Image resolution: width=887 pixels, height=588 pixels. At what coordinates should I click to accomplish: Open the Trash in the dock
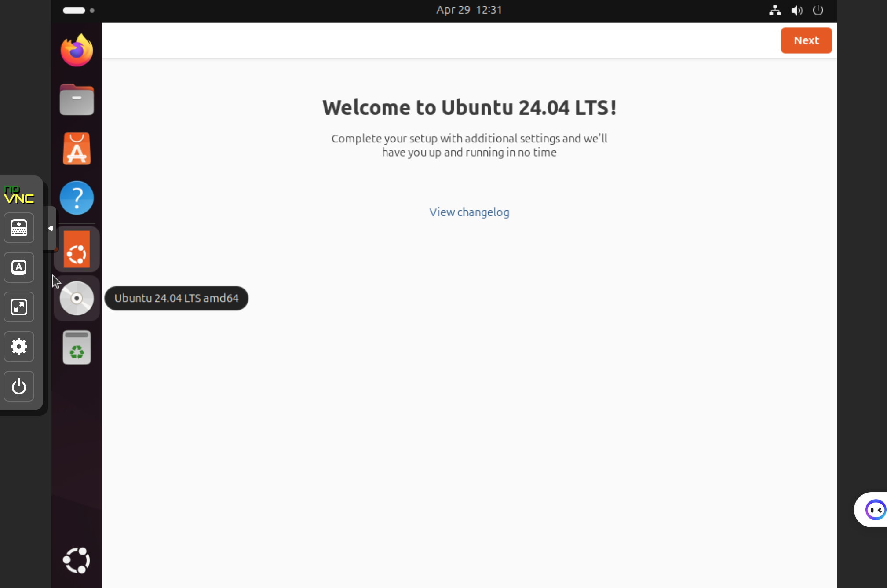pyautogui.click(x=77, y=347)
